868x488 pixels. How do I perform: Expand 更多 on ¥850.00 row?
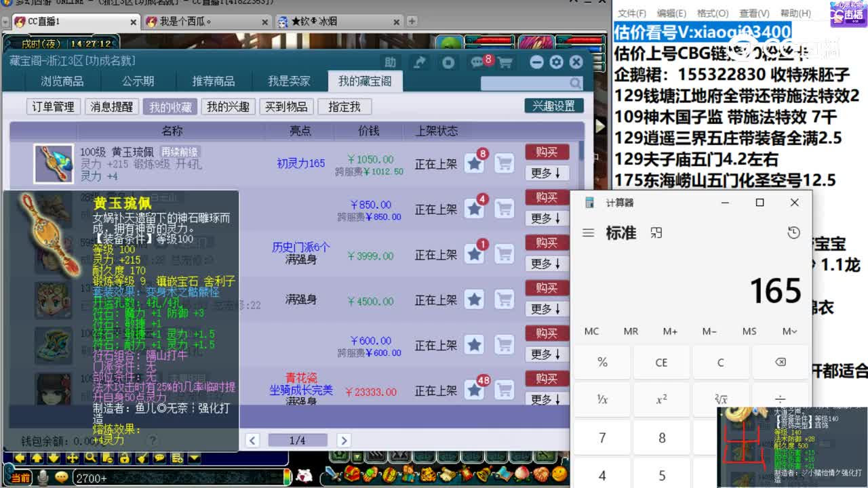click(547, 218)
